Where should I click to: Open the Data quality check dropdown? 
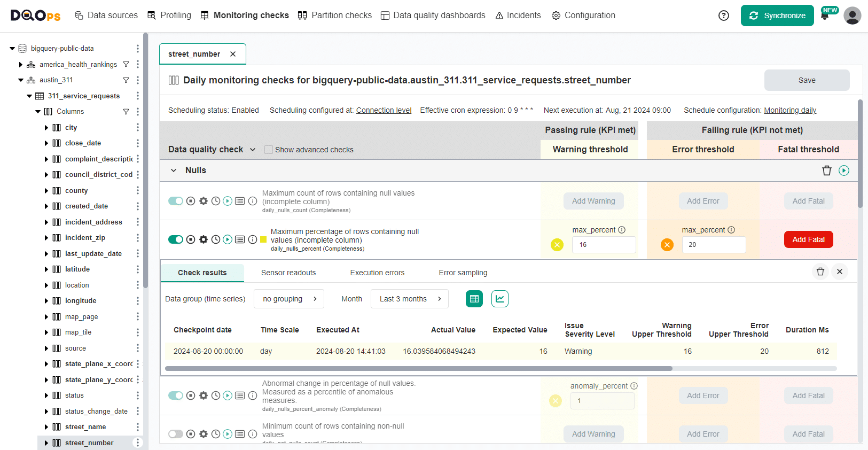212,150
